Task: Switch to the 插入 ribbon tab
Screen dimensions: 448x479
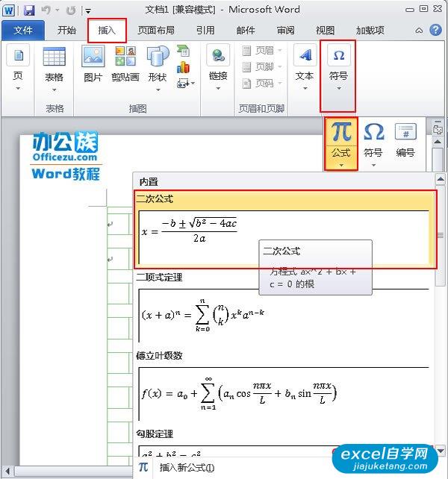Action: 107,31
